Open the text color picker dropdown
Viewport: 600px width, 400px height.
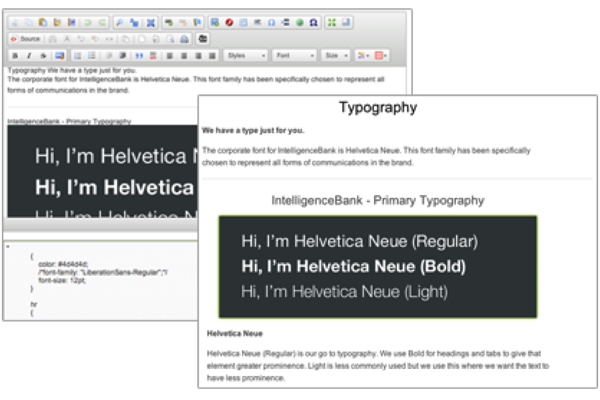362,56
